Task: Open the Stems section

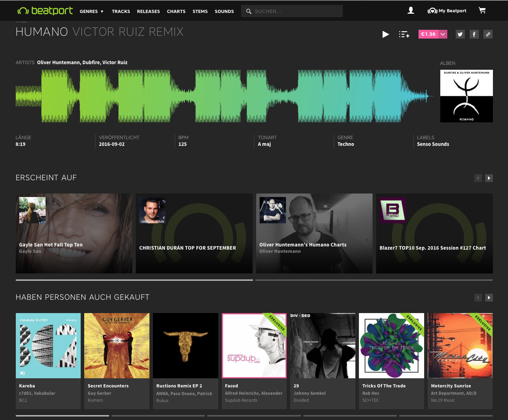Action: (200, 11)
